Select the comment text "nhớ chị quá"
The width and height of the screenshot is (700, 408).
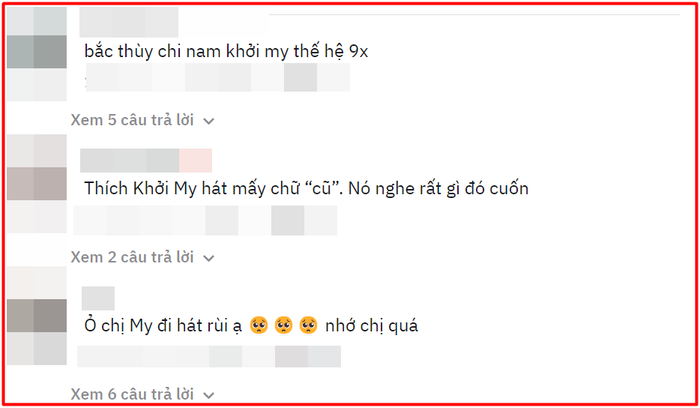point(371,326)
